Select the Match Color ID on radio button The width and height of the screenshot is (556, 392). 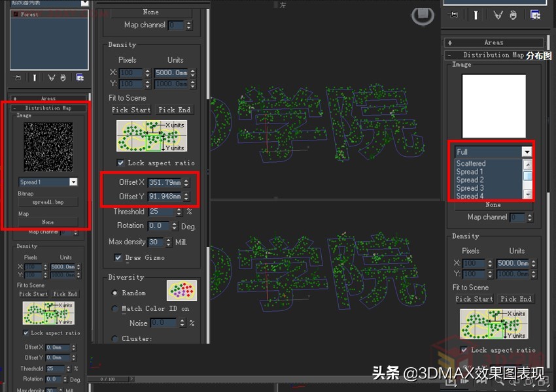click(114, 308)
